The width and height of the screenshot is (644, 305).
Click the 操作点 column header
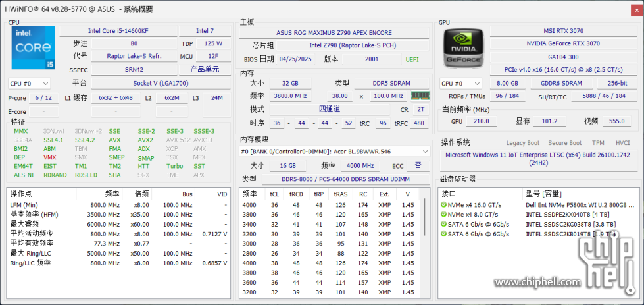tap(41, 194)
